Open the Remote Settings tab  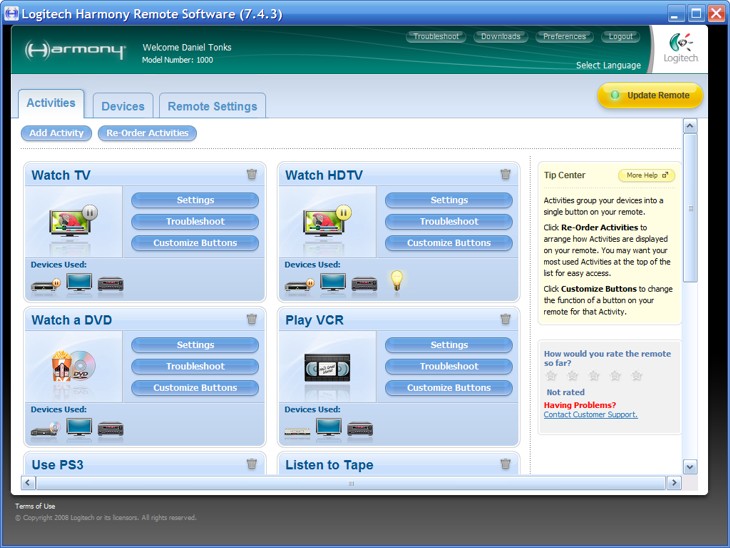point(212,106)
